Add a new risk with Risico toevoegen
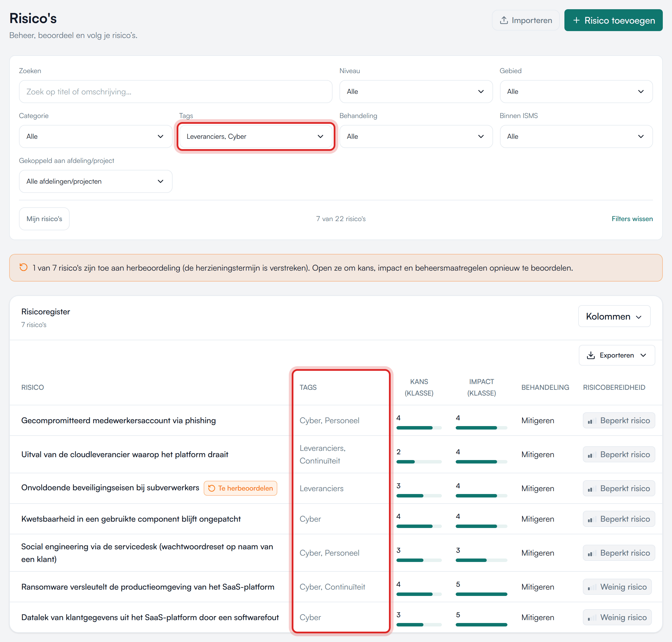 click(613, 20)
